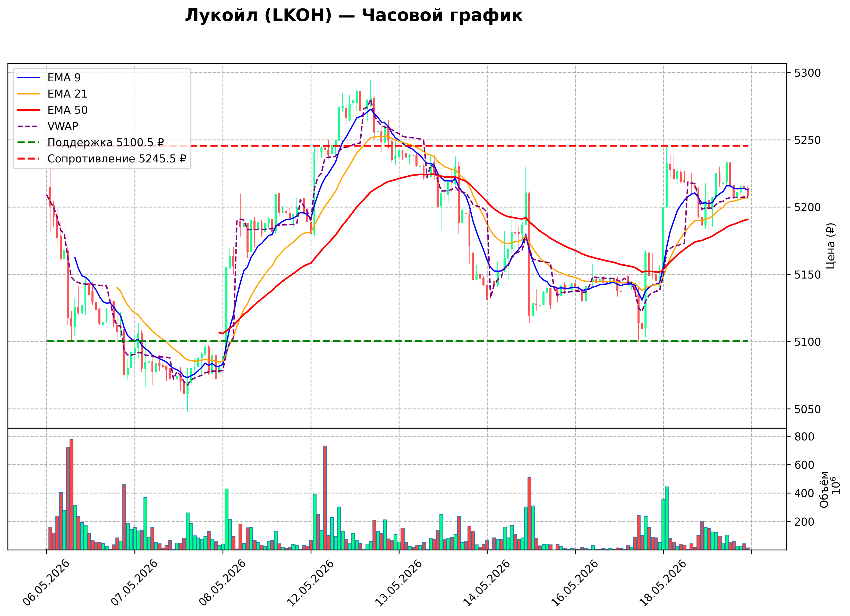
Task: Click the orange line sample beside EMA 21
Action: pyautogui.click(x=29, y=94)
